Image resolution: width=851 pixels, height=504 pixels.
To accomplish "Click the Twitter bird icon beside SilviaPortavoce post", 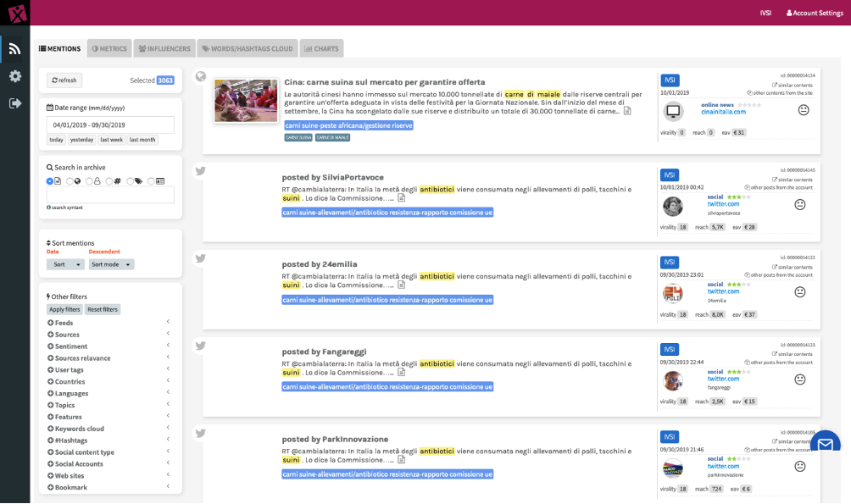I will (x=201, y=170).
